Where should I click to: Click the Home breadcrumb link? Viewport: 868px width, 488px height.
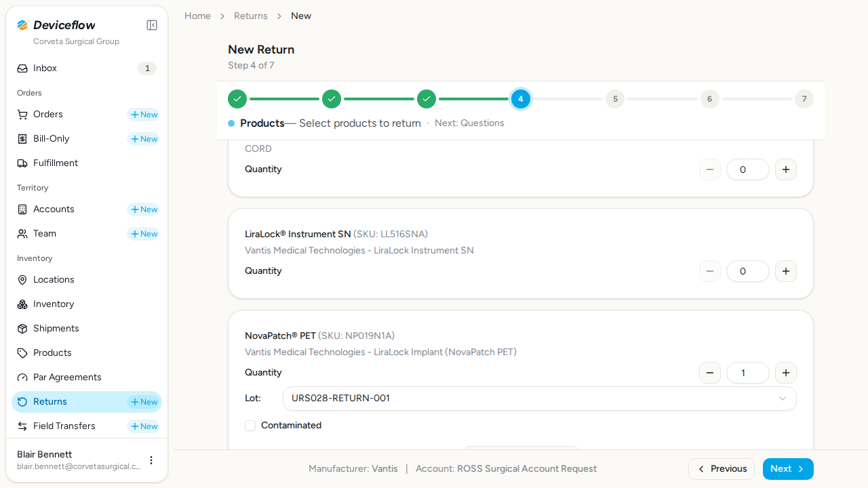(197, 16)
